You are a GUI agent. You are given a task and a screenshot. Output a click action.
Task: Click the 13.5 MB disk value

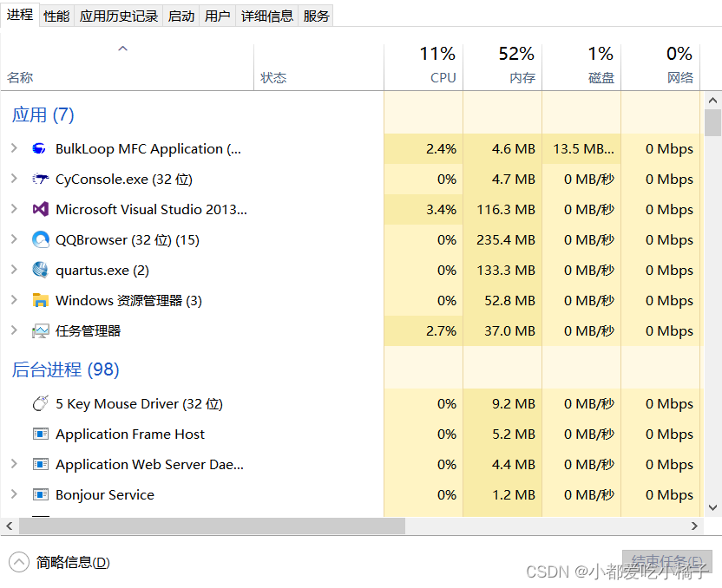(583, 148)
